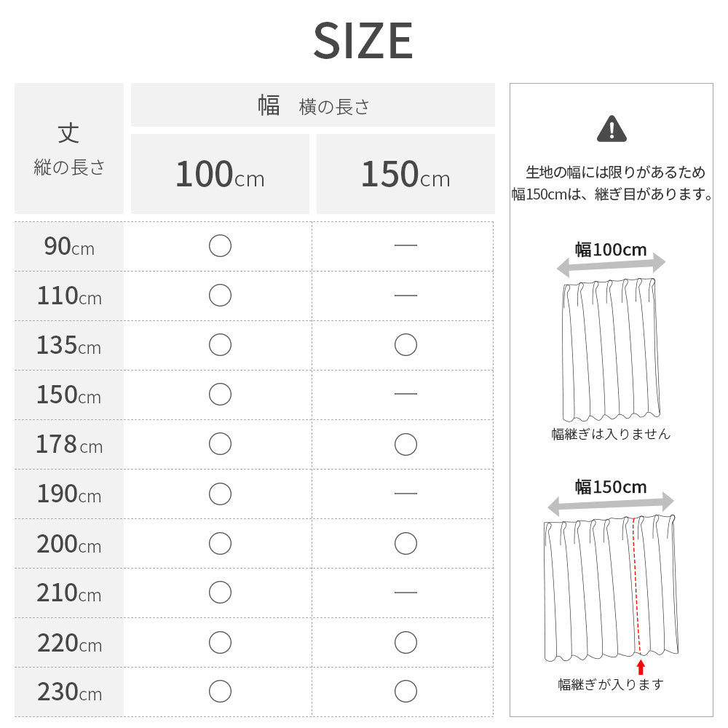This screenshot has height=728, width=728.
Task: Select the circle for 135cm length, 150cm width
Action: [405, 345]
